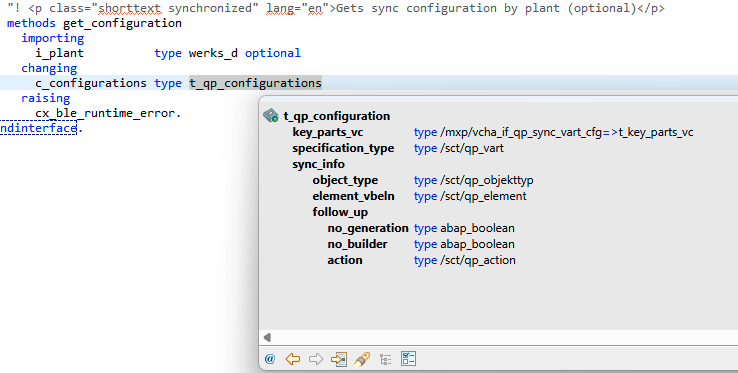The image size is (738, 373).
Task: Click the t_qp_configuration structure type icon
Action: click(271, 116)
